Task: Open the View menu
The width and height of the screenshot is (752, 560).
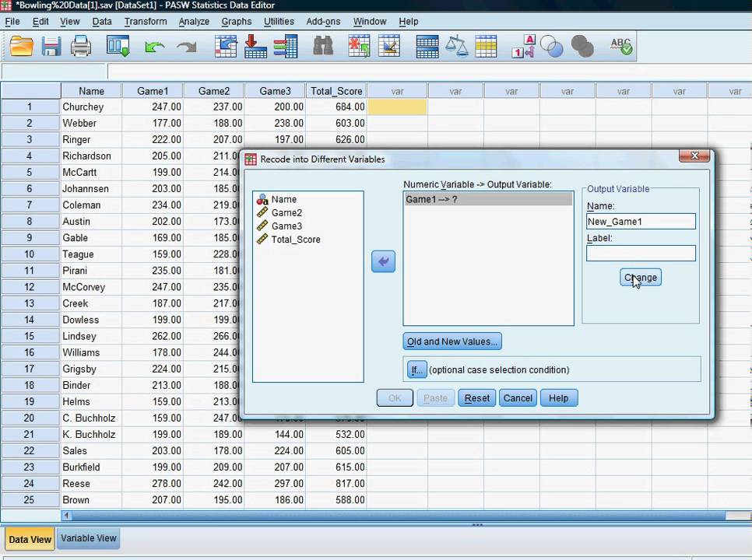Action: (x=70, y=22)
